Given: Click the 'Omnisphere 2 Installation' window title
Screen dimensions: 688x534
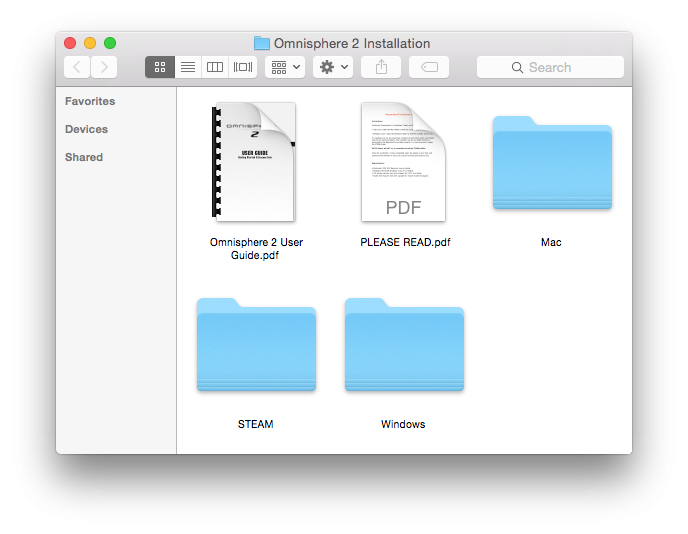Looking at the screenshot, I should tap(352, 43).
